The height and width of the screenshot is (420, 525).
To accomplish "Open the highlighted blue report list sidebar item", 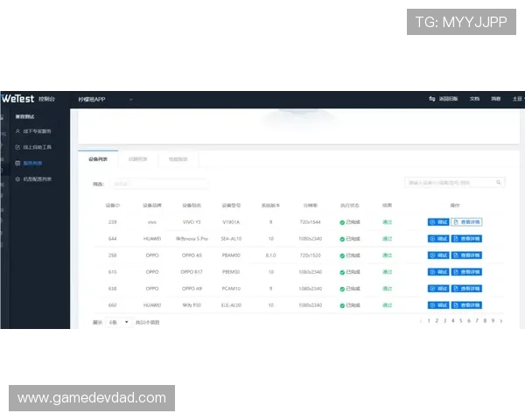I will (29, 163).
